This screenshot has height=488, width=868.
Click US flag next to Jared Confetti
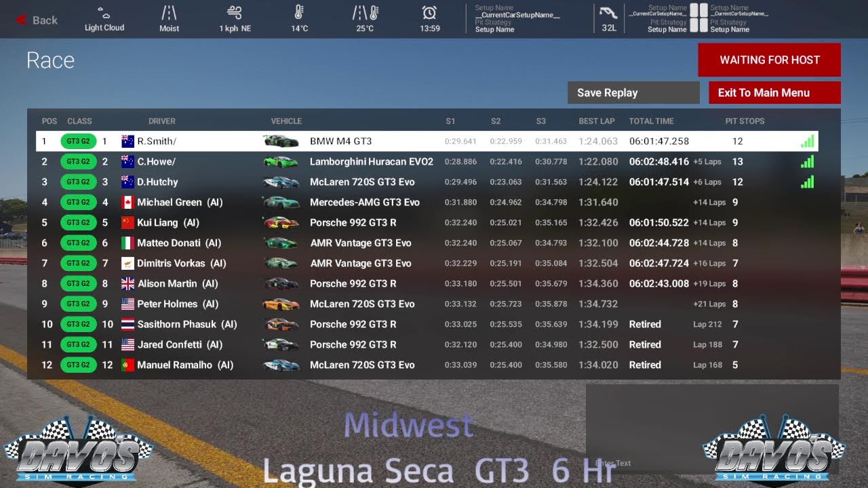point(127,344)
